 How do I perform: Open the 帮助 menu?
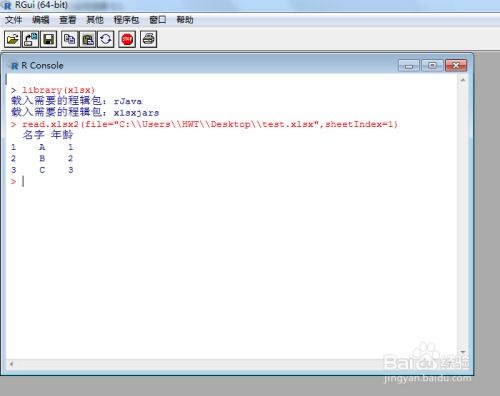(185, 20)
